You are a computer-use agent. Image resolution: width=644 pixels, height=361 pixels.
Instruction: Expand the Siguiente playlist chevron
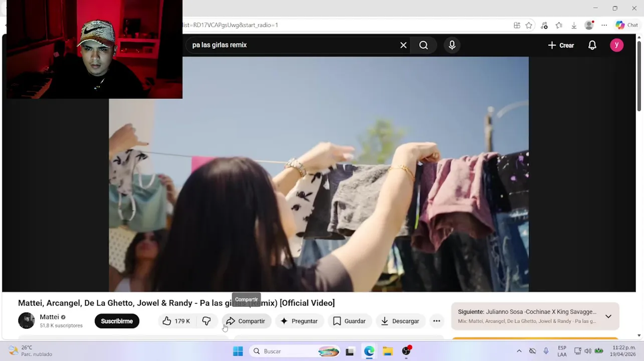point(608,316)
